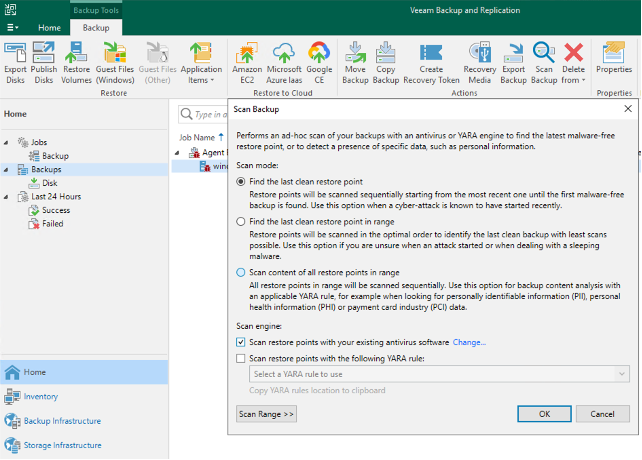Click the Change... antivirus link

(x=469, y=342)
